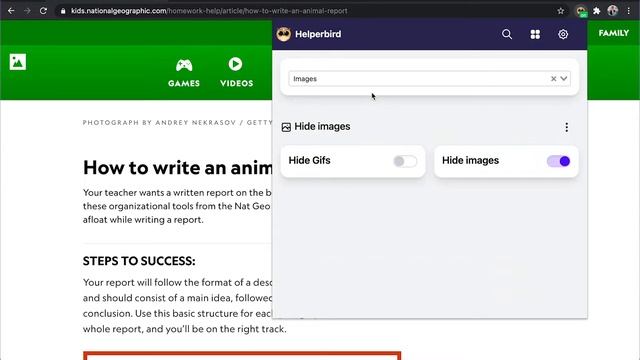Viewport: 640px width, 360px height.
Task: Click the address bar URL
Action: tap(209, 11)
